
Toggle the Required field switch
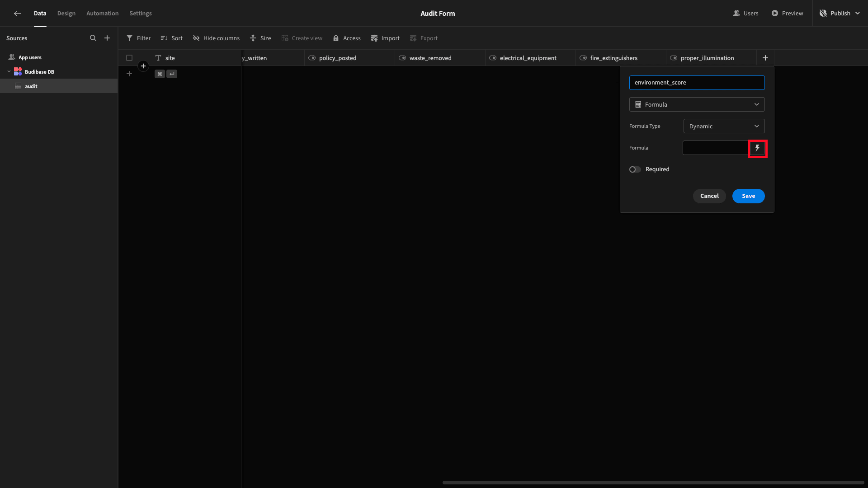(x=634, y=169)
